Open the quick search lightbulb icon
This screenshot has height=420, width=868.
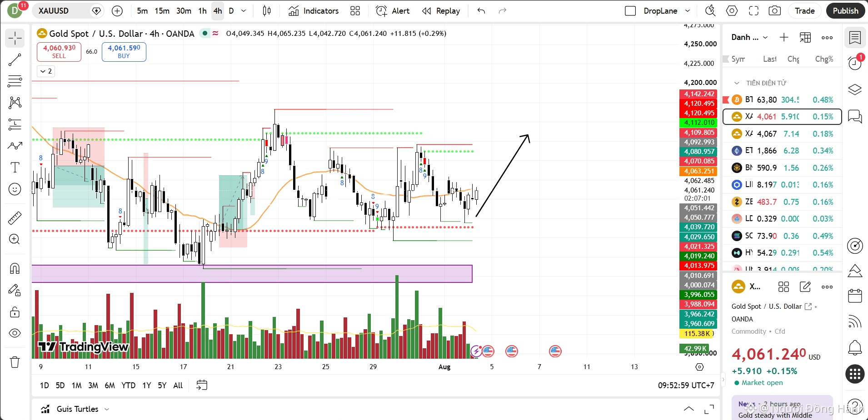point(710,11)
